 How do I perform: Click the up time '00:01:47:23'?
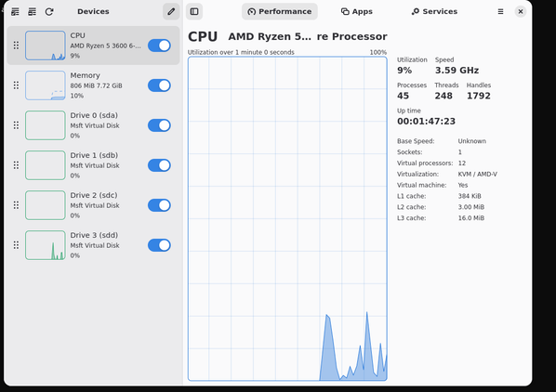(x=426, y=121)
